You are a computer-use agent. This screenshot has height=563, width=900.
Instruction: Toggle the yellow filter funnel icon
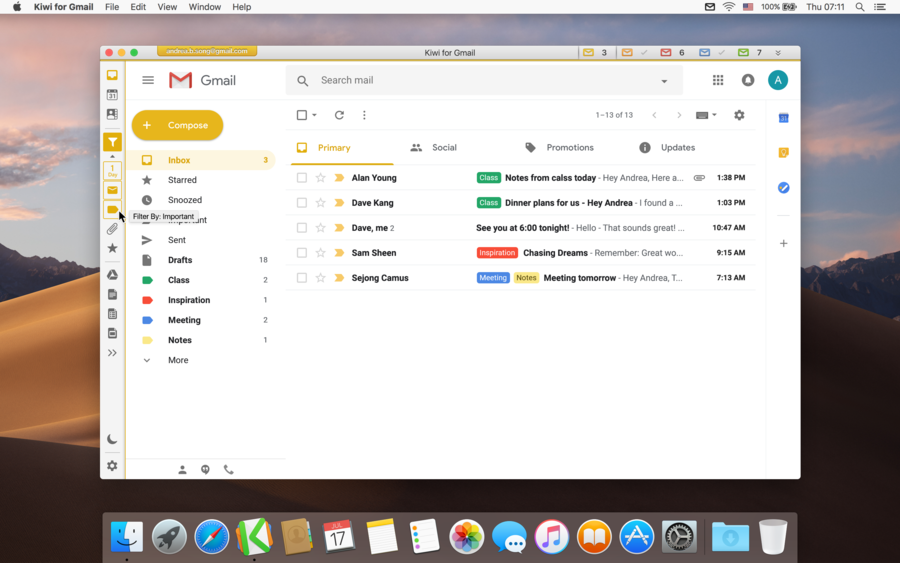point(112,142)
